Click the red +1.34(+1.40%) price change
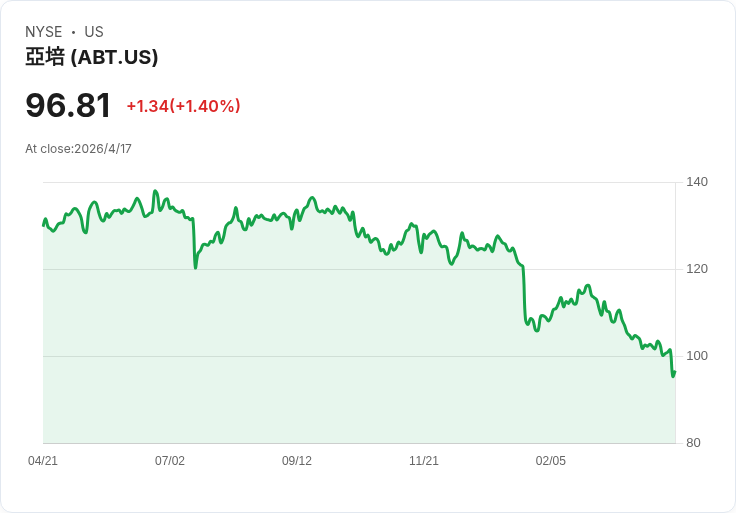Screen dimensions: 736x513 (183, 106)
